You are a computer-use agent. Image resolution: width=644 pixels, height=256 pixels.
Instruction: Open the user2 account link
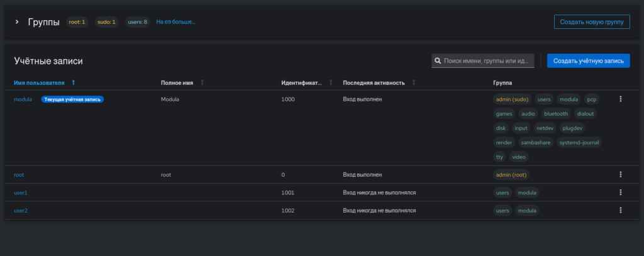(x=21, y=210)
